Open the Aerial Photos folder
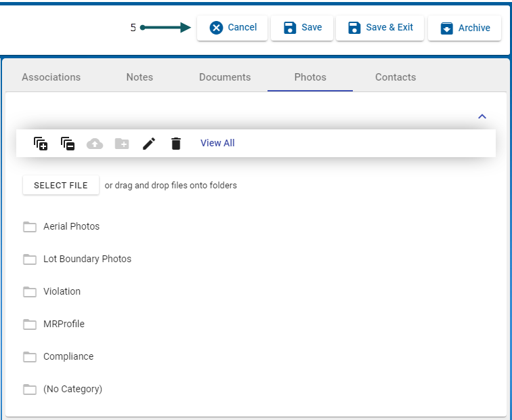The width and height of the screenshot is (512, 420). (71, 226)
